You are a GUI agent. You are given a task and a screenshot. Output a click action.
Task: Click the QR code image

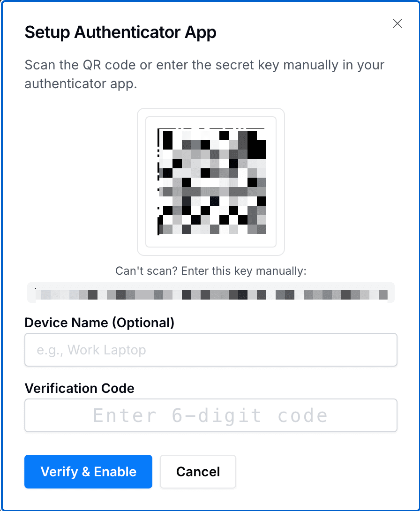pos(211,182)
